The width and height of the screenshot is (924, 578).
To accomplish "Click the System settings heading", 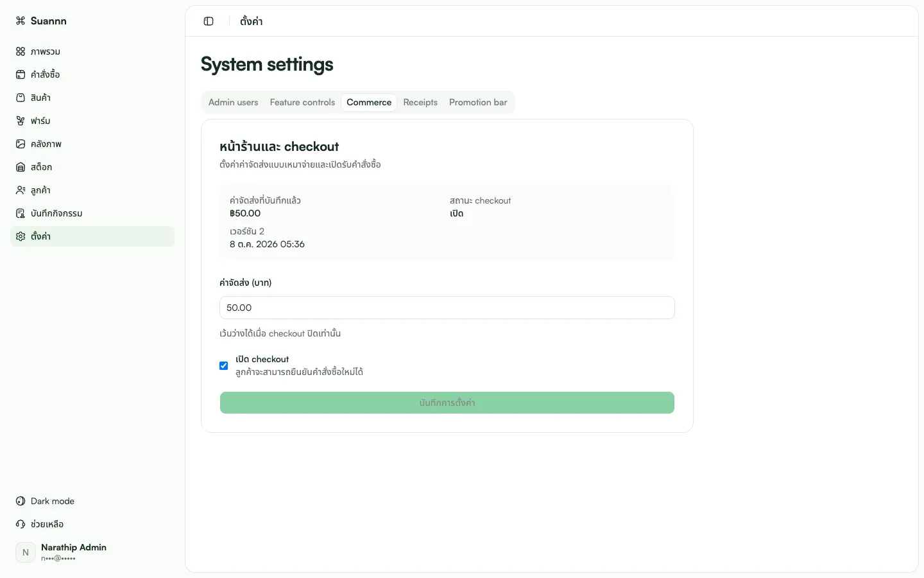I will point(267,64).
